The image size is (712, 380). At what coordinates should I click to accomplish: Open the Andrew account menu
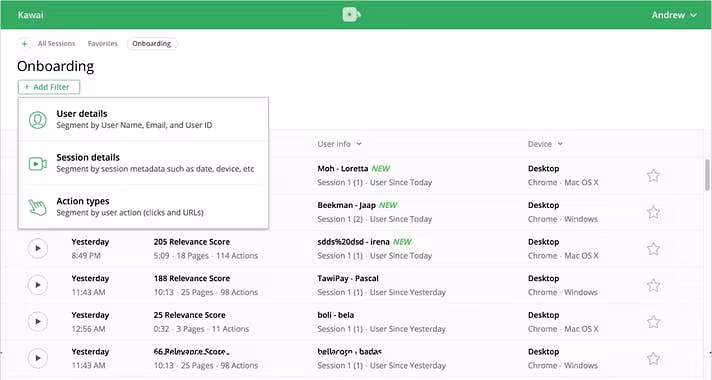[674, 15]
